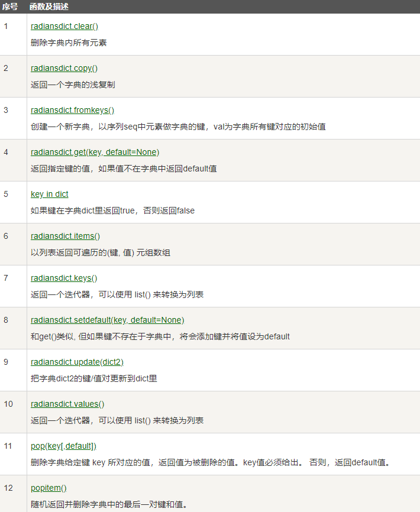Open radiansdict.fromkeys() documentation link
420x512 pixels.
tap(72, 111)
